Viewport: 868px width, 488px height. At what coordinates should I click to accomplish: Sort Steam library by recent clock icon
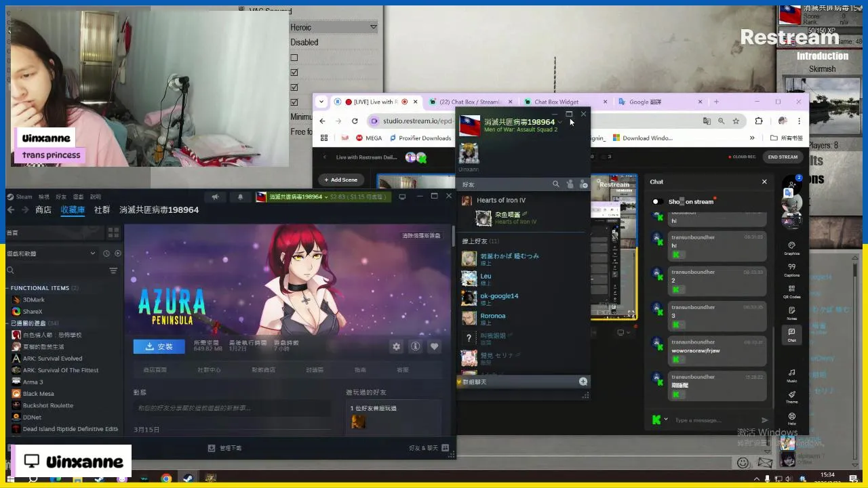click(106, 253)
